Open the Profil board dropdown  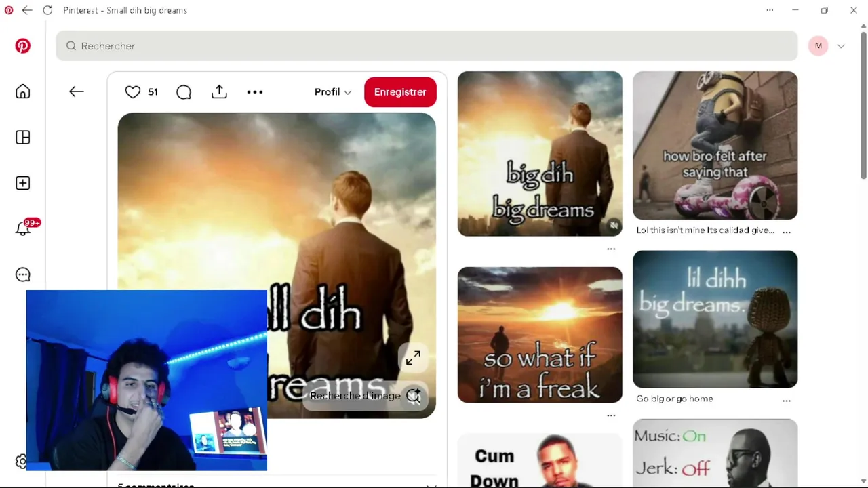(333, 92)
